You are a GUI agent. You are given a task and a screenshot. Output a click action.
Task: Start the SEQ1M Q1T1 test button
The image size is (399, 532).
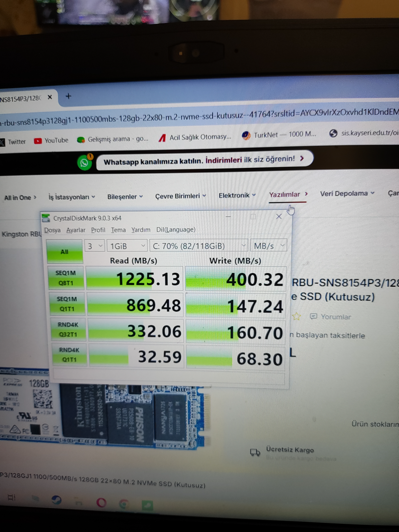point(67,304)
